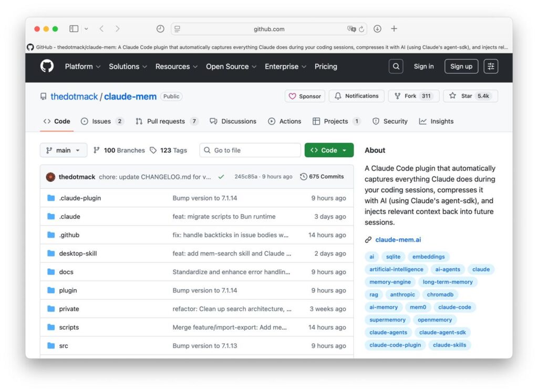
Task: Open the docs folder
Action: point(66,272)
